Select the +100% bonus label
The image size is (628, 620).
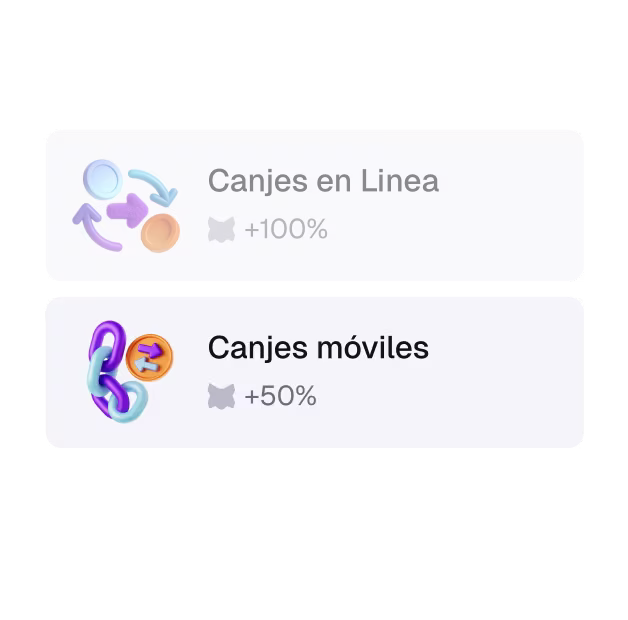[x=286, y=229]
